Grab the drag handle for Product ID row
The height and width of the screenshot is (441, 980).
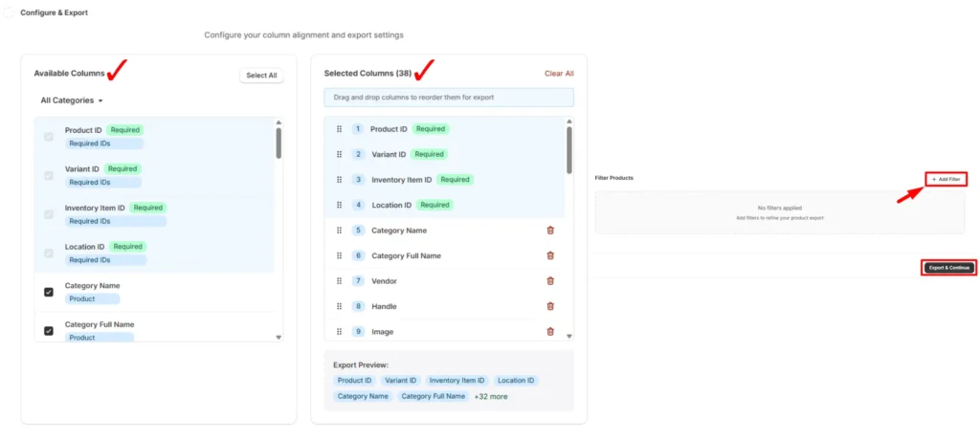click(340, 129)
